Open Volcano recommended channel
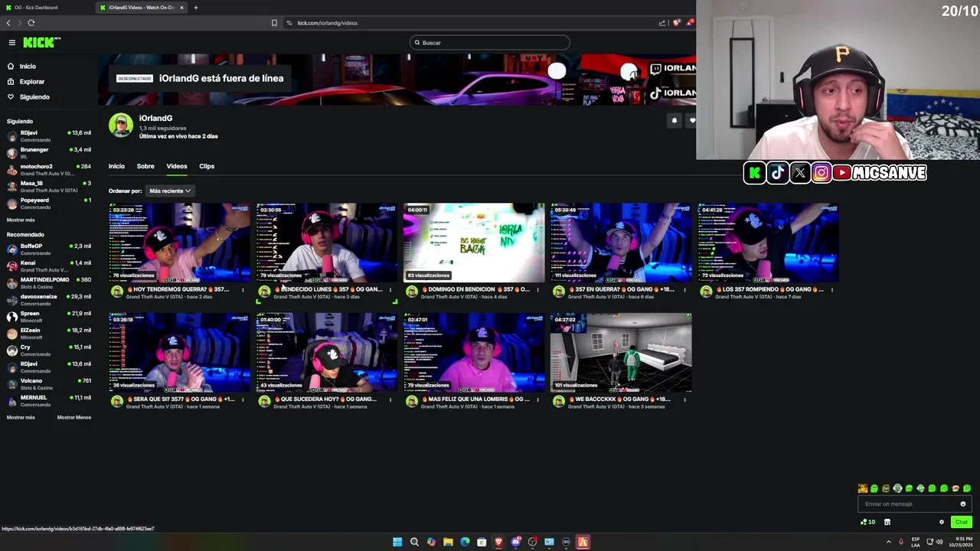 [49, 383]
